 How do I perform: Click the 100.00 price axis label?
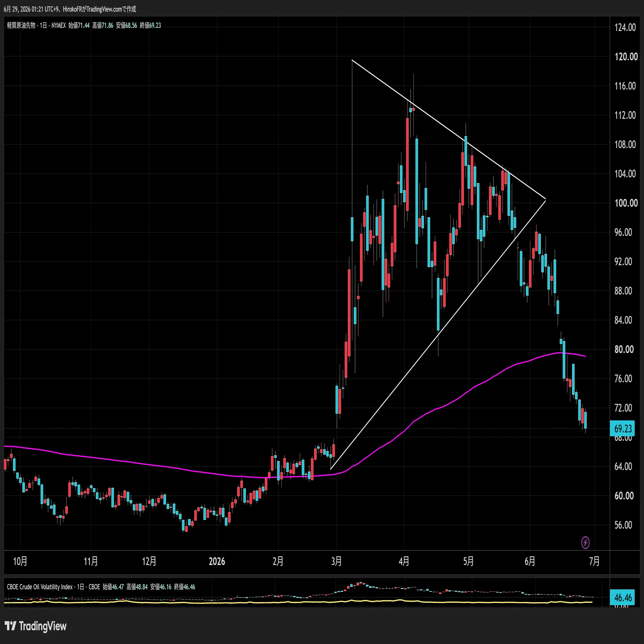(x=626, y=203)
